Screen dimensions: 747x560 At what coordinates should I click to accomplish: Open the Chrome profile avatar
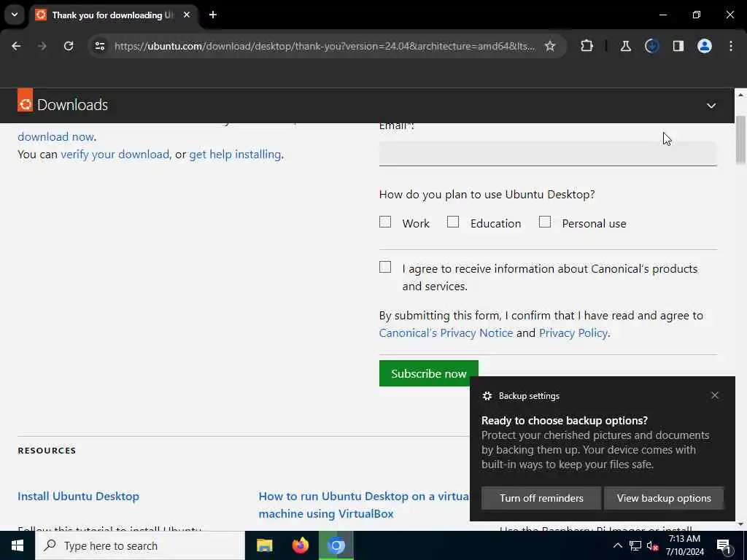click(704, 46)
